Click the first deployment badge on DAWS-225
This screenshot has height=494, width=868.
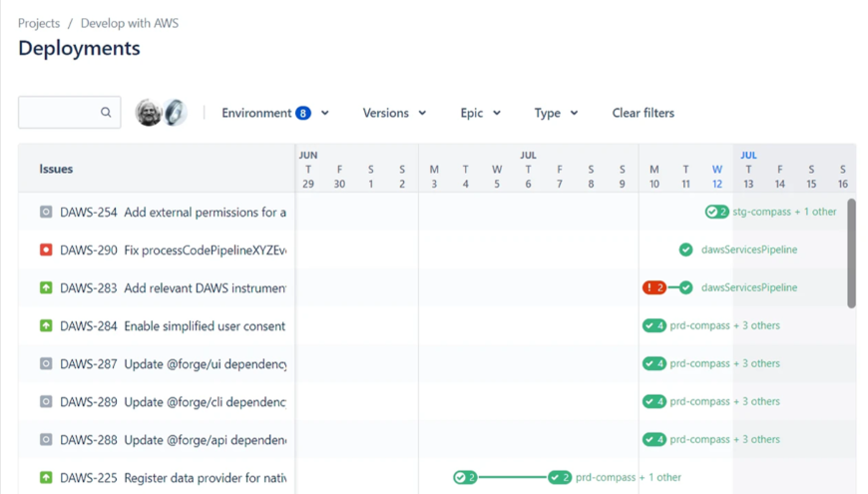coord(464,477)
